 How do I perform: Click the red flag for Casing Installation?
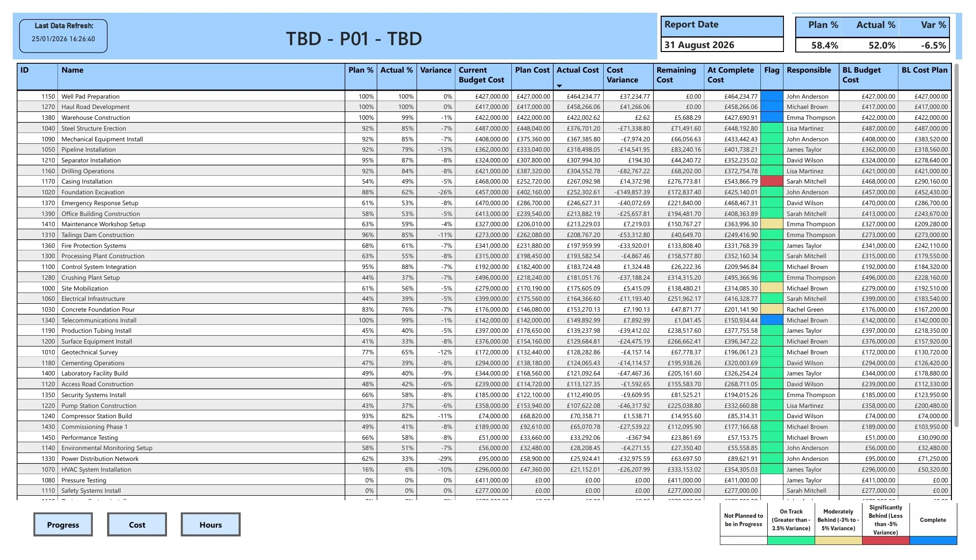click(x=771, y=181)
